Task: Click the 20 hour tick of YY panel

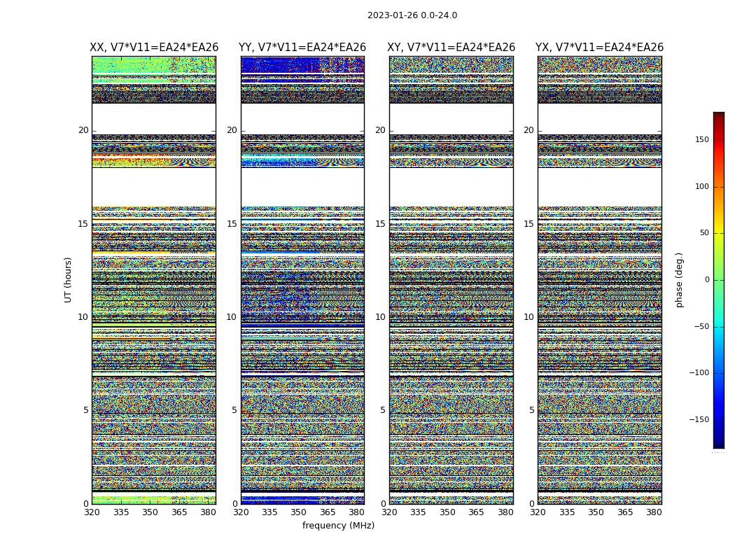Action: click(232, 130)
